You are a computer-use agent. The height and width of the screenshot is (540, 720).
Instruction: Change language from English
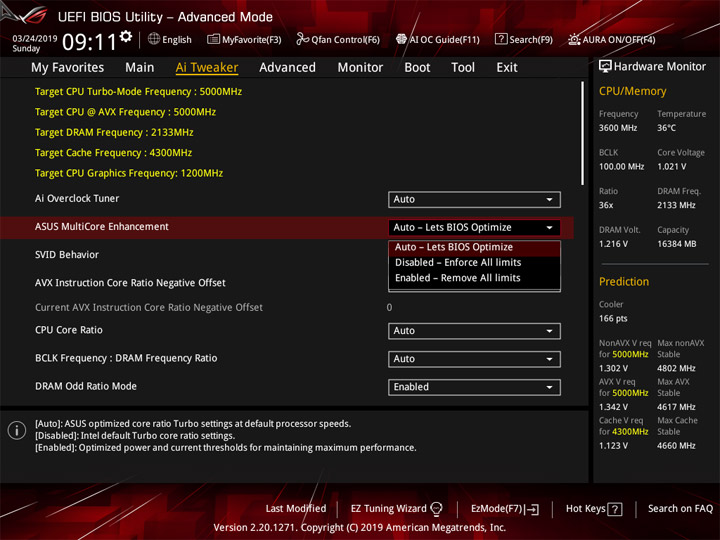pos(170,39)
